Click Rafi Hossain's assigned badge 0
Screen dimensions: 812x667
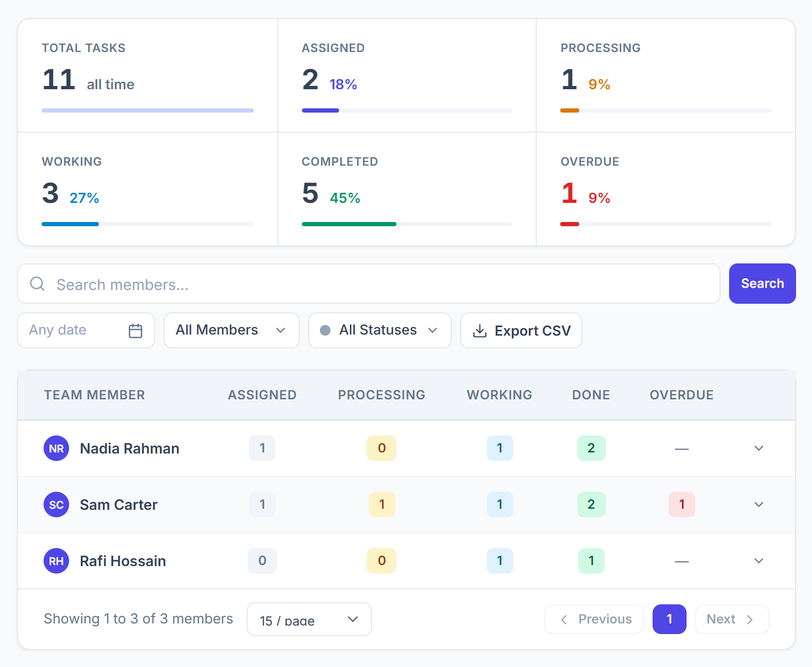(x=263, y=561)
